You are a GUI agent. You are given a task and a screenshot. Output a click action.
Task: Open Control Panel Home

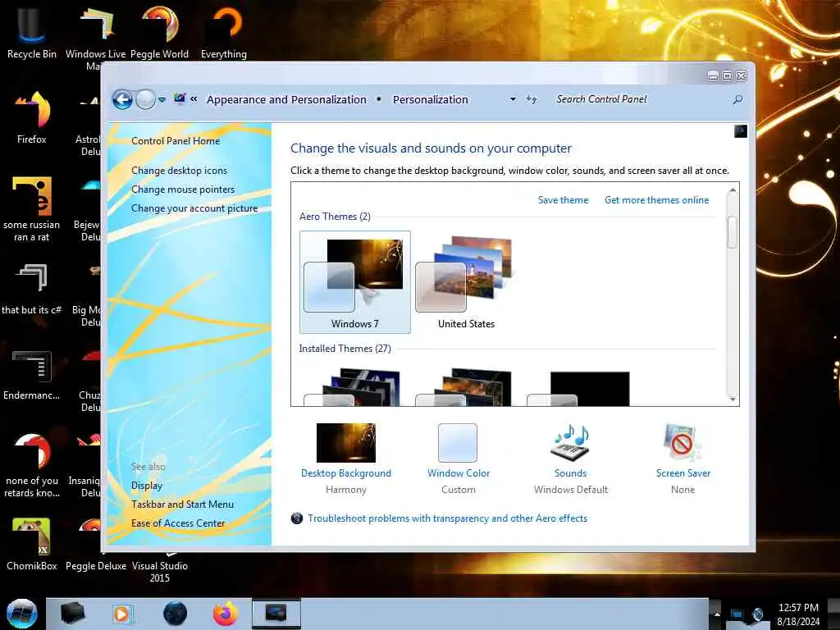(176, 141)
